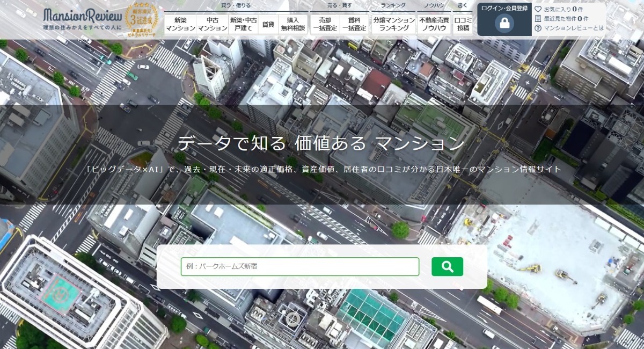Click the ログイン・会員登録 button
Viewport: 644px width, 349px height.
[504, 8]
